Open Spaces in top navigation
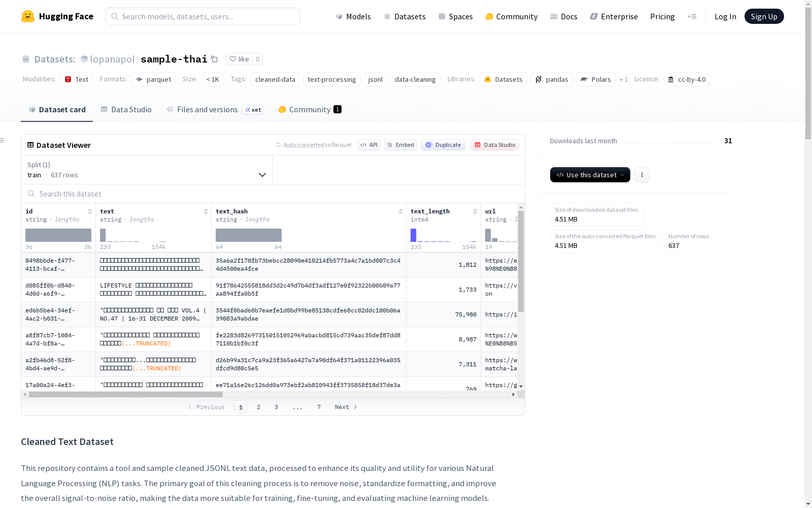The image size is (812, 508). [456, 16]
